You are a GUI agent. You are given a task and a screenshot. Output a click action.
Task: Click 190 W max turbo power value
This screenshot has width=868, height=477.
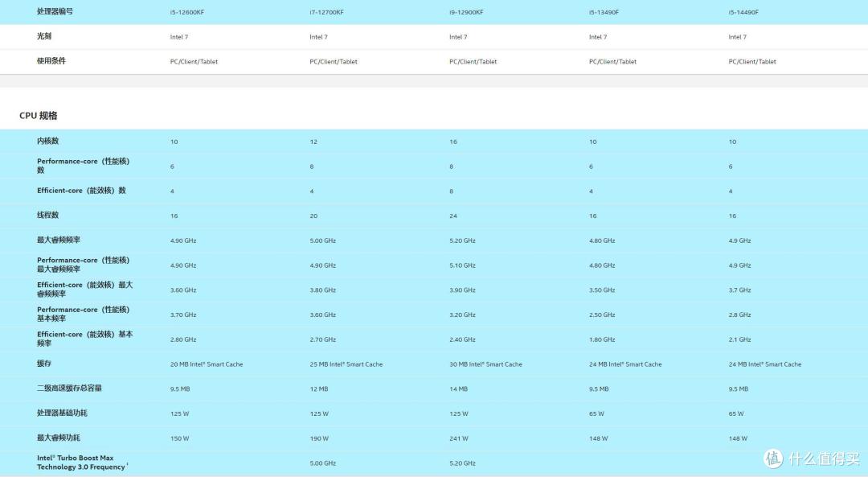[x=319, y=438]
